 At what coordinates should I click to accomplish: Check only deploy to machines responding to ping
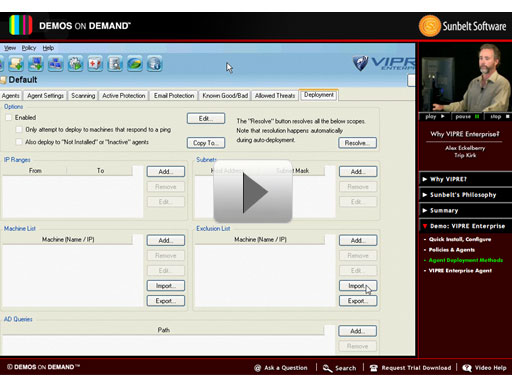[19, 129]
